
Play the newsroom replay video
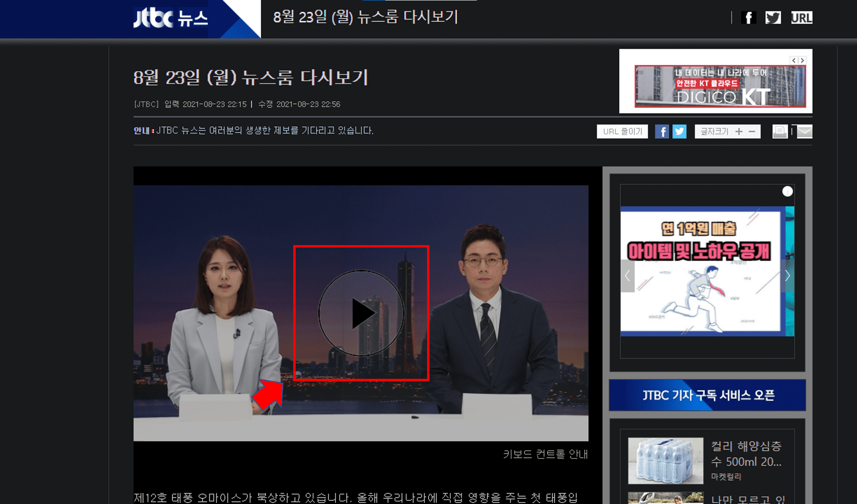coord(361,313)
